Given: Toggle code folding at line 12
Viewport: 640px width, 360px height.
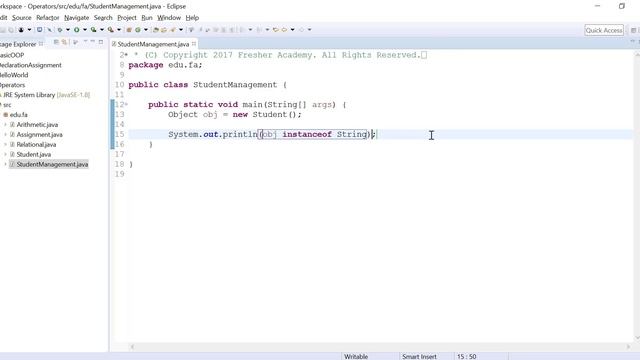Looking at the screenshot, I should [x=126, y=105].
